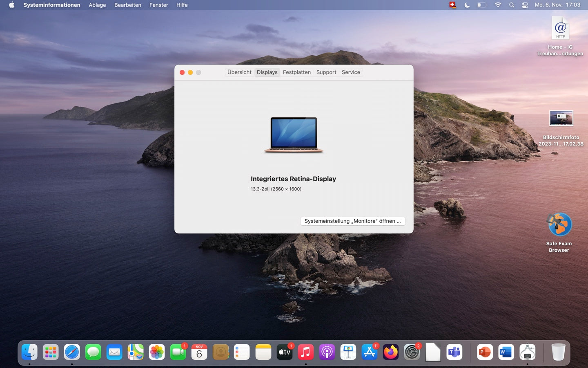The image size is (588, 368).
Task: Launch Microsoft Word from the Dock
Action: (506, 352)
